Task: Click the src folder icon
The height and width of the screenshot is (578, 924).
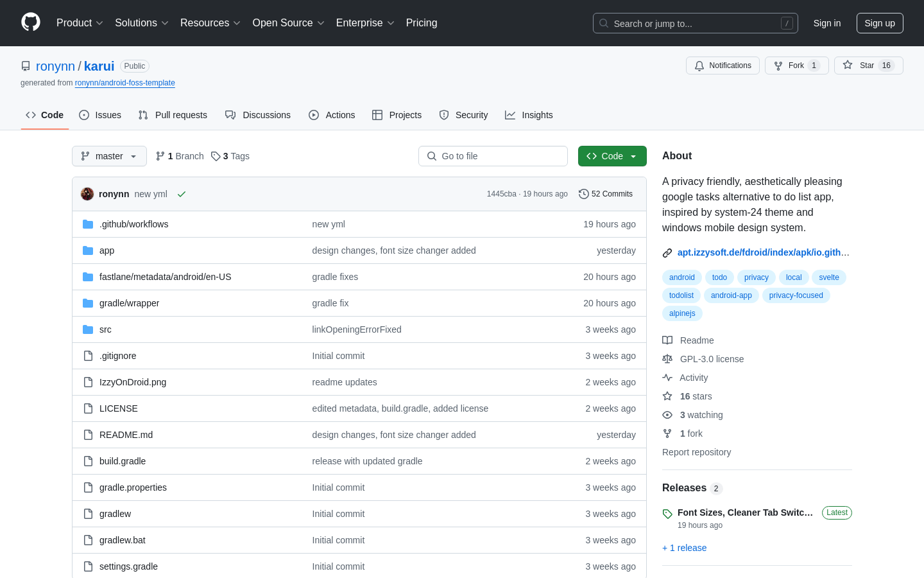Action: click(88, 329)
